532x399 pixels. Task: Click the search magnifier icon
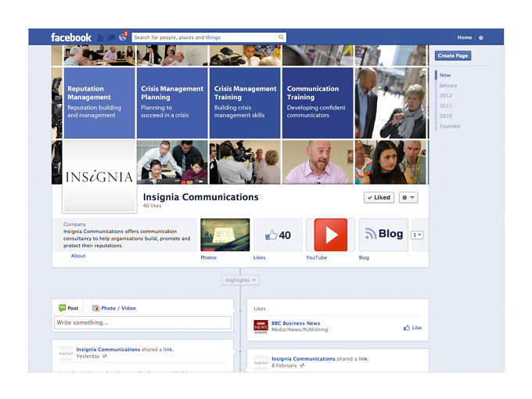pos(281,38)
